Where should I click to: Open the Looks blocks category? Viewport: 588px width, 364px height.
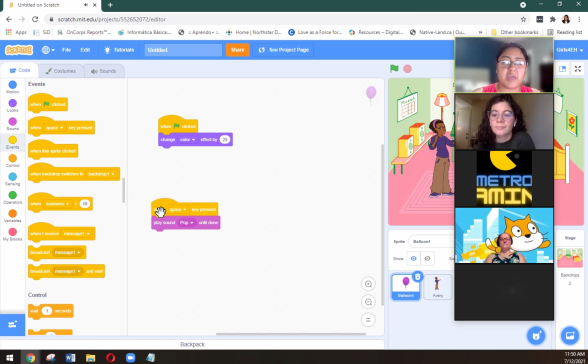point(12,105)
